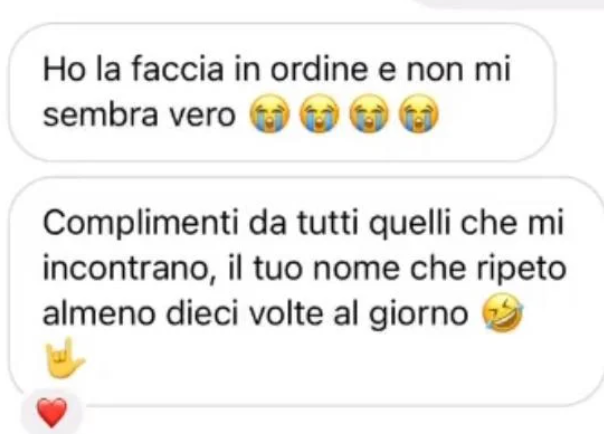Select the "Complimenti da tutti" message bubble

click(x=306, y=292)
